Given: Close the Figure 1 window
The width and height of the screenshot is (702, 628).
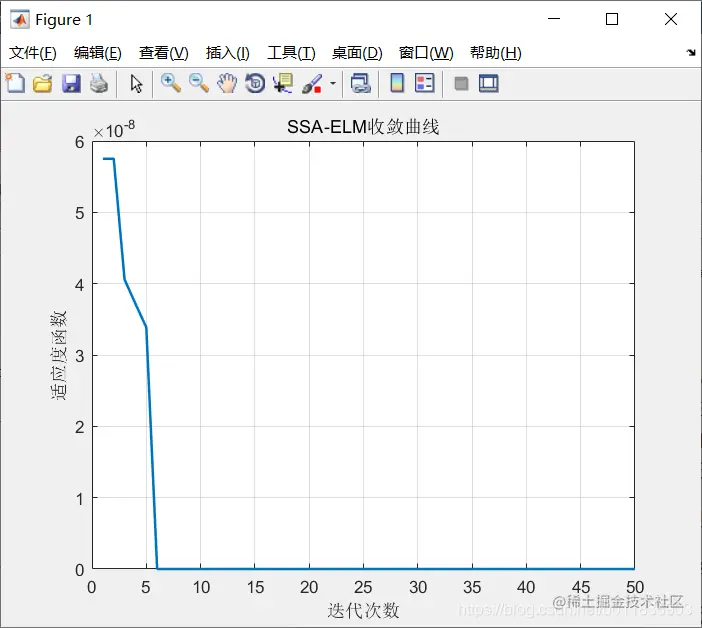Looking at the screenshot, I should (671, 19).
